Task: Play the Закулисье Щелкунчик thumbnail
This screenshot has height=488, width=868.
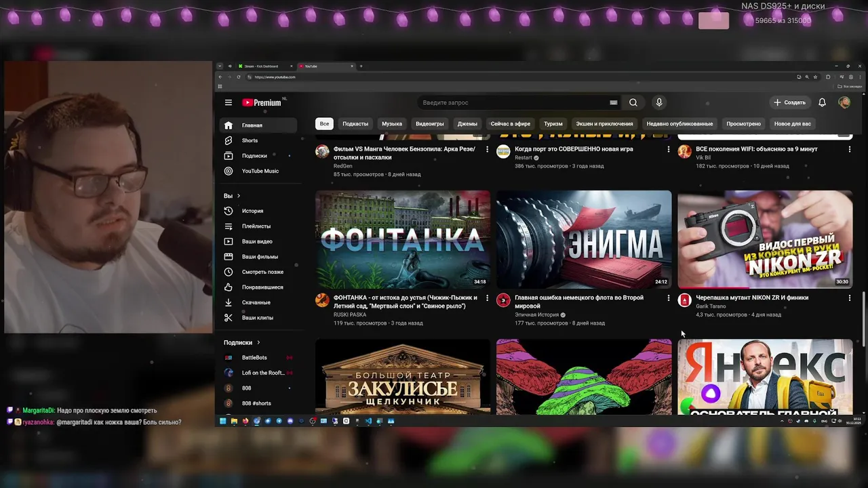Action: [x=403, y=377]
